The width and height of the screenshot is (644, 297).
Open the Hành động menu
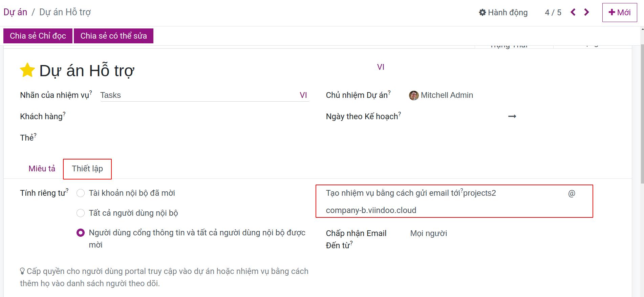(x=503, y=13)
